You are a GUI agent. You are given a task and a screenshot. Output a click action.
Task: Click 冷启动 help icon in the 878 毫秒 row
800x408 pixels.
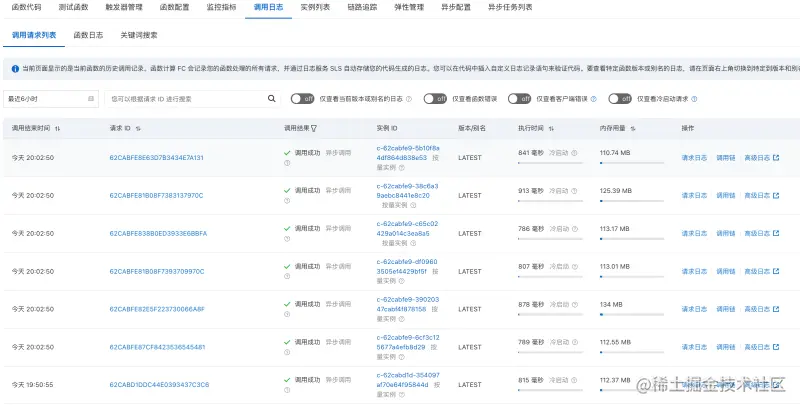(x=574, y=304)
